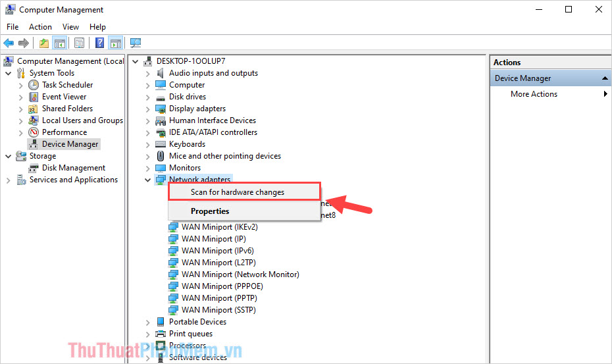Open Help via the question mark icon
612x364 pixels.
tap(100, 43)
